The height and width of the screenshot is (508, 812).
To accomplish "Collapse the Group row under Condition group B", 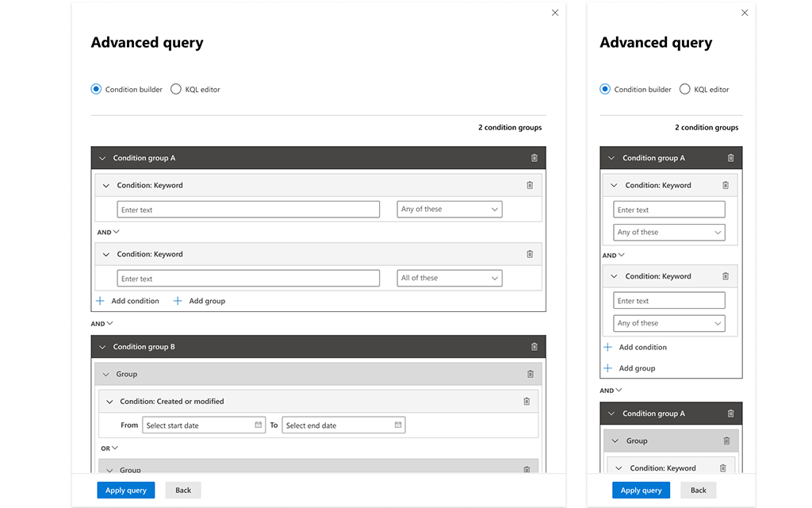I will 105,375.
